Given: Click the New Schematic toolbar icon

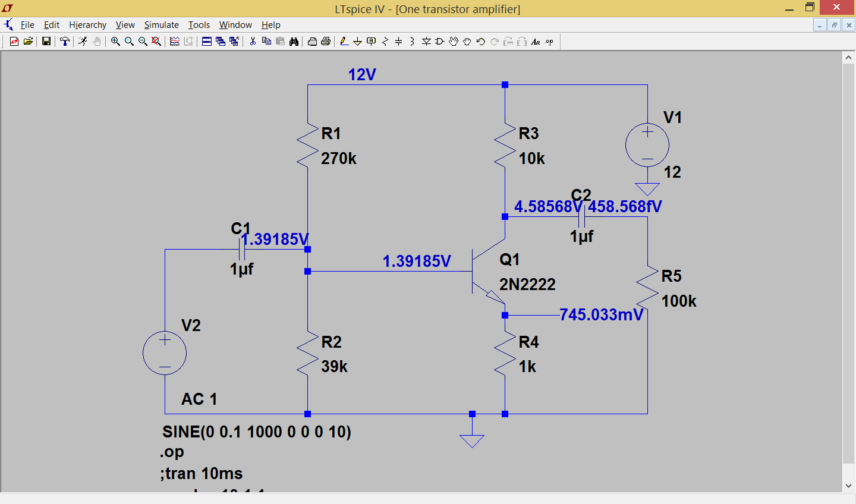Looking at the screenshot, I should [14, 42].
